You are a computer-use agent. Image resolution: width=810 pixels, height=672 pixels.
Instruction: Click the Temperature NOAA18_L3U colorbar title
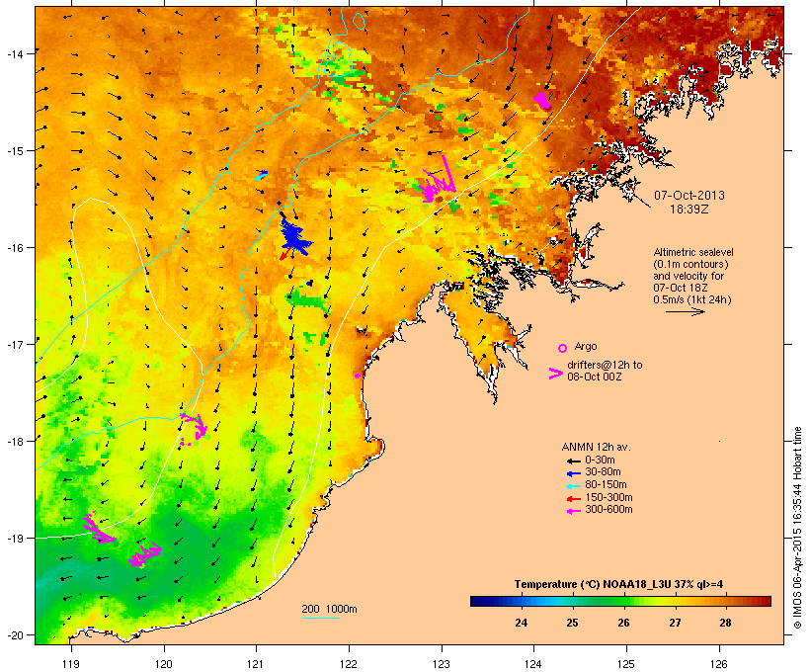tap(618, 584)
